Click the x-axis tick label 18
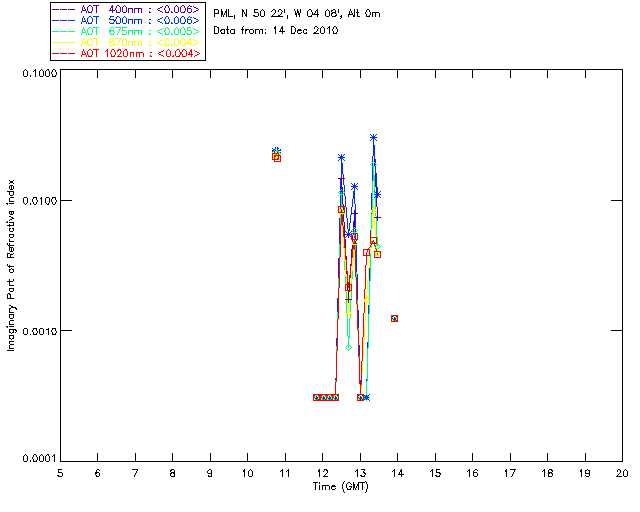This screenshot has height=512, width=640. tap(547, 473)
